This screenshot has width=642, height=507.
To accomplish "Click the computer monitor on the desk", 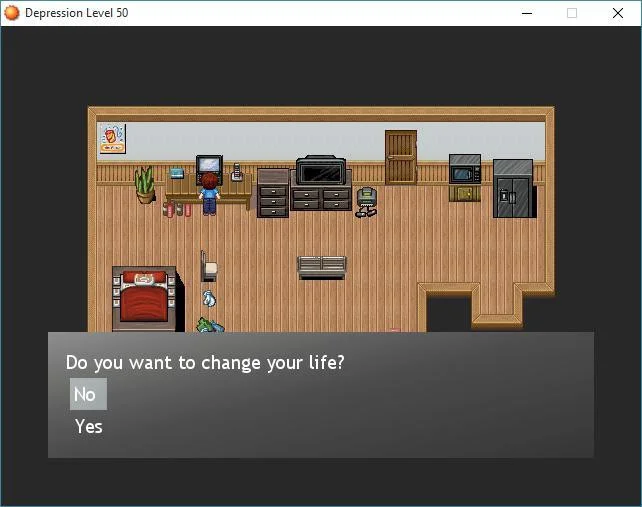I will pyautogui.click(x=209, y=165).
